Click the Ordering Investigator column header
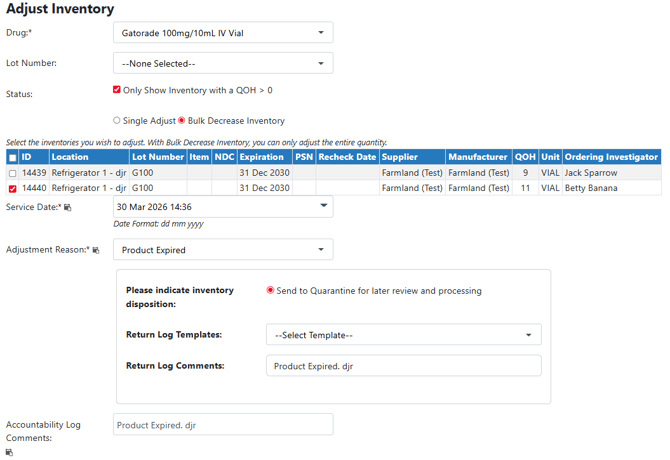 point(611,157)
